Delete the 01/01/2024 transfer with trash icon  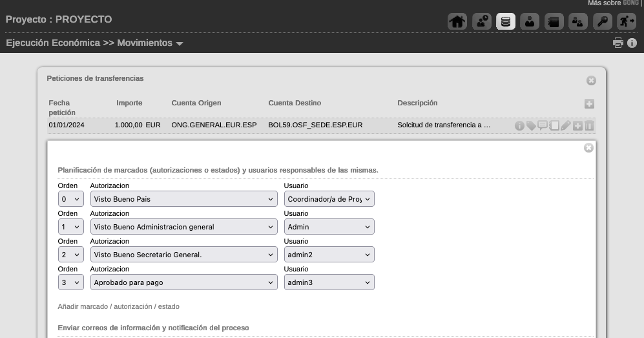coord(589,125)
